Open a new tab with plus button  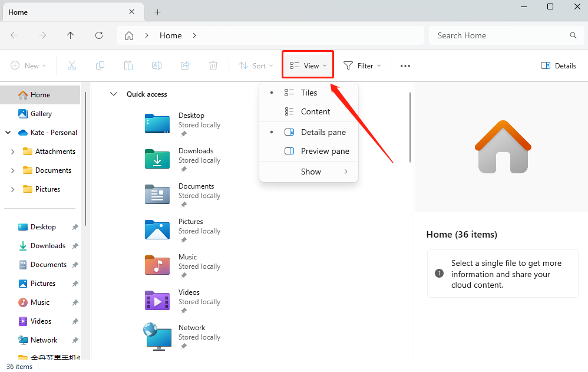(157, 12)
